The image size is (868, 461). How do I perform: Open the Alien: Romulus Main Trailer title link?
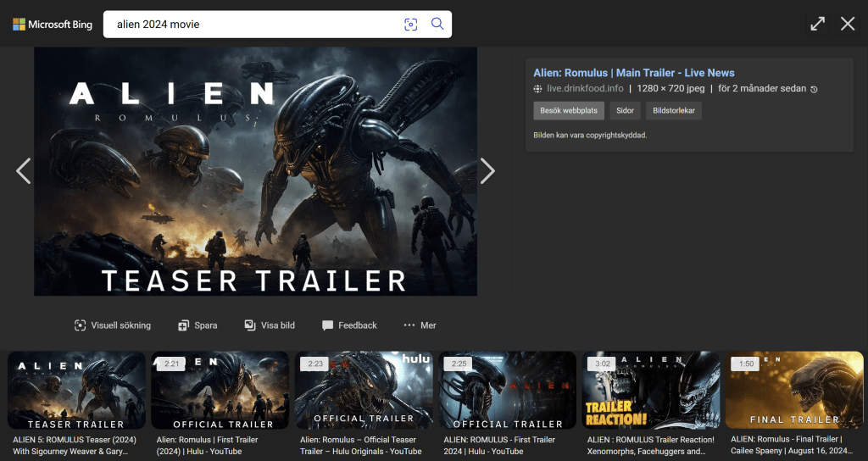633,73
